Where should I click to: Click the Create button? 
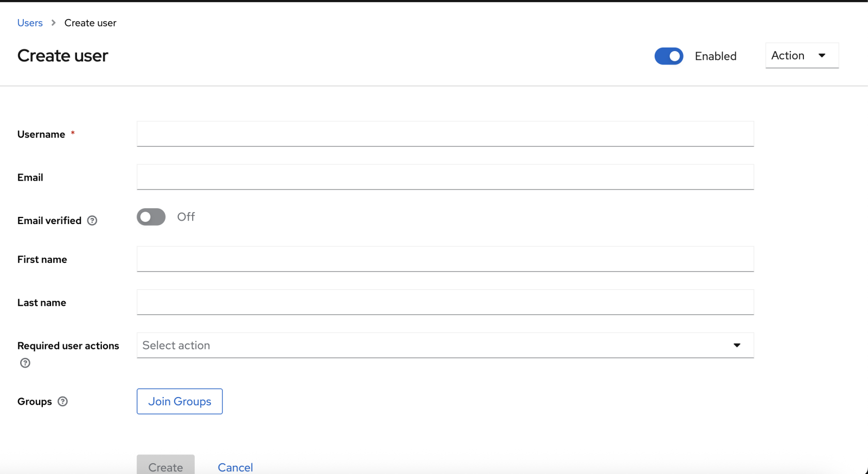(x=165, y=466)
